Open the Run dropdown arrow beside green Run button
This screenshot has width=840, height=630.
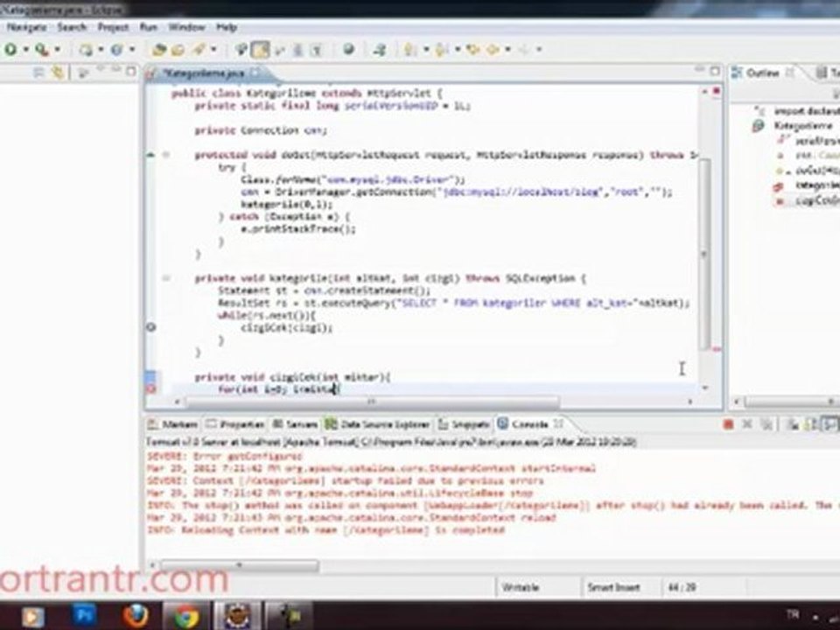25,50
